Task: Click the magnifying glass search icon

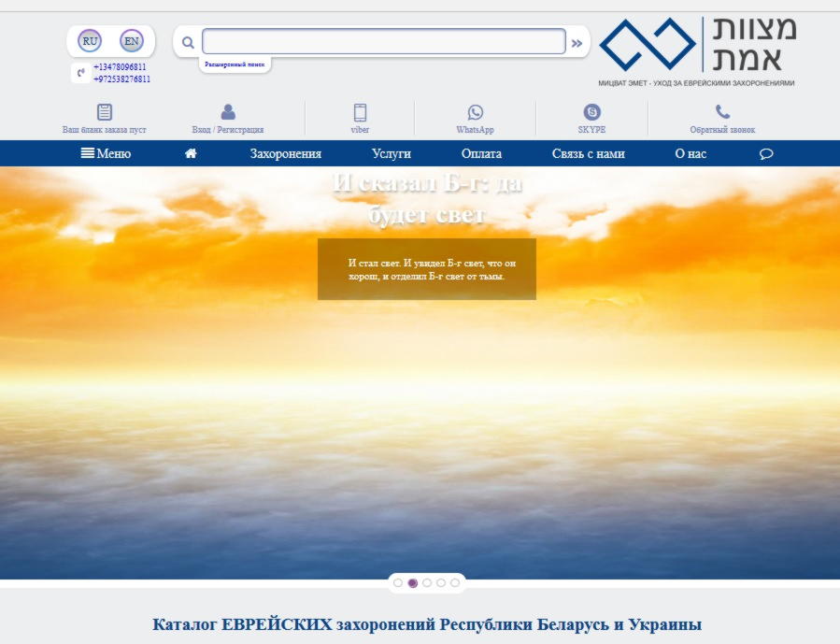Action: click(x=188, y=42)
